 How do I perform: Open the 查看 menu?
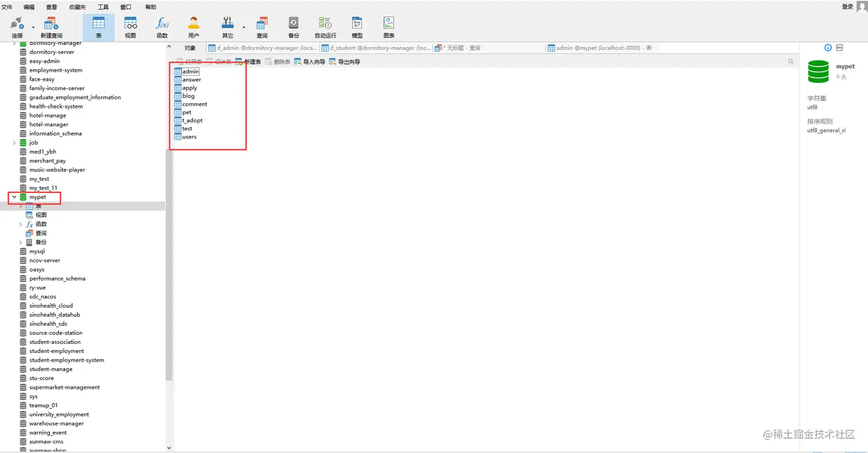pos(52,7)
